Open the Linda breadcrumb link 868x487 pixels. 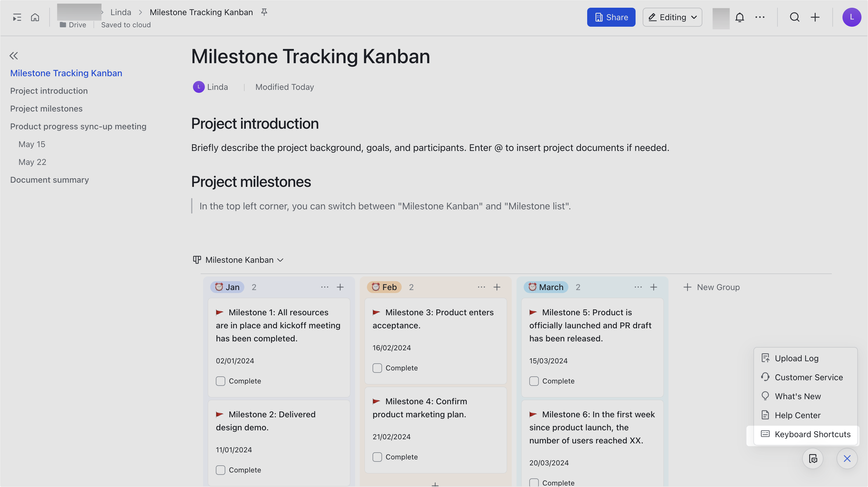coord(121,12)
